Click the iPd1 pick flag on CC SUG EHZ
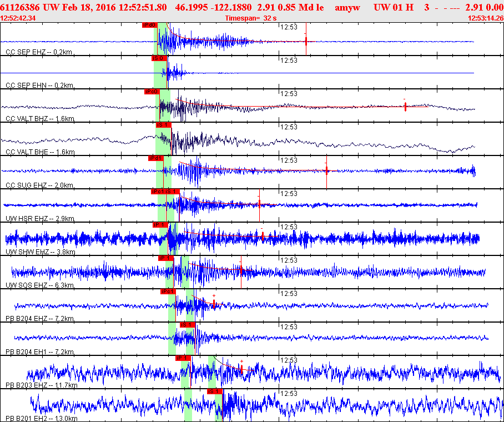This screenshot has height=422, width=504. tap(155, 158)
